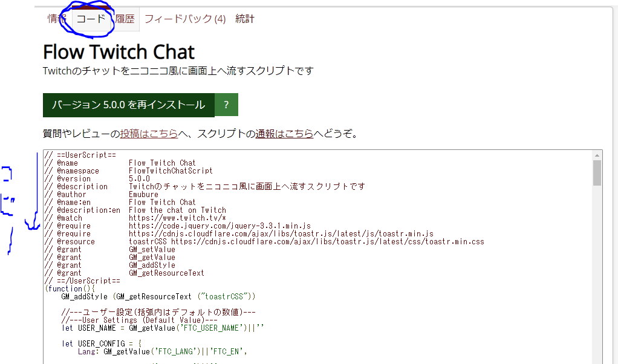Viewport: 618px width, 364px height.
Task: Click the script description text under the title
Action: coord(178,71)
